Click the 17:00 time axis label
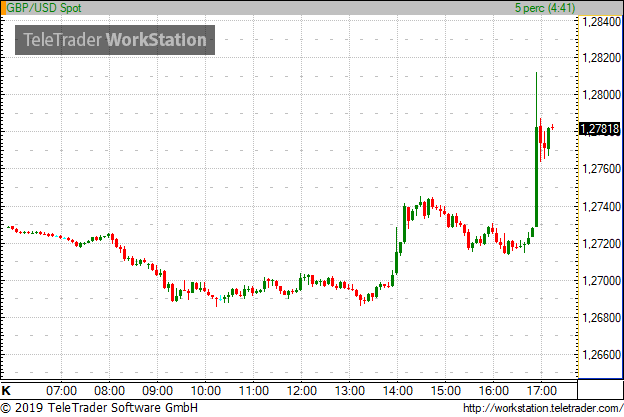Image resolution: width=624 pixels, height=417 pixels. click(542, 391)
